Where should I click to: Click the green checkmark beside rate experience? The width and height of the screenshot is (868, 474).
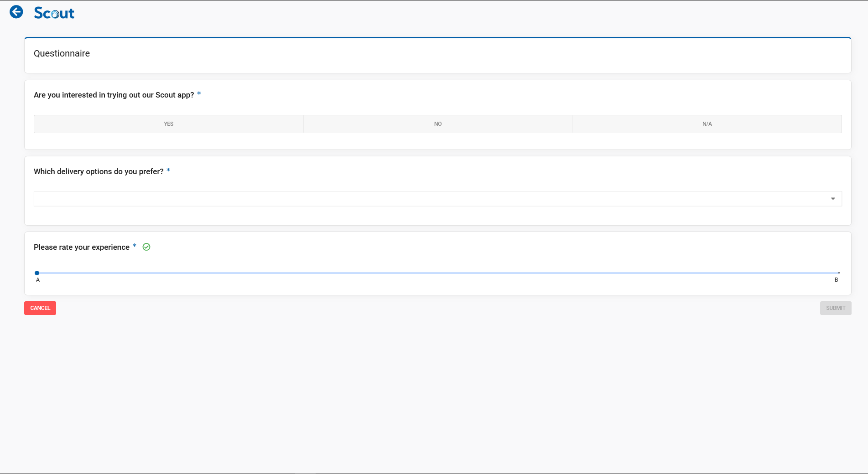(146, 247)
